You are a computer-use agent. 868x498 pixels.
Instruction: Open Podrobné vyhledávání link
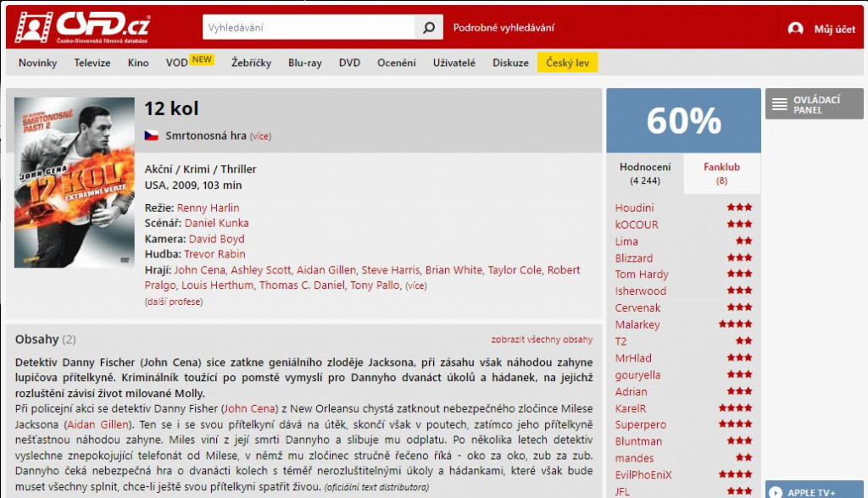click(x=504, y=28)
